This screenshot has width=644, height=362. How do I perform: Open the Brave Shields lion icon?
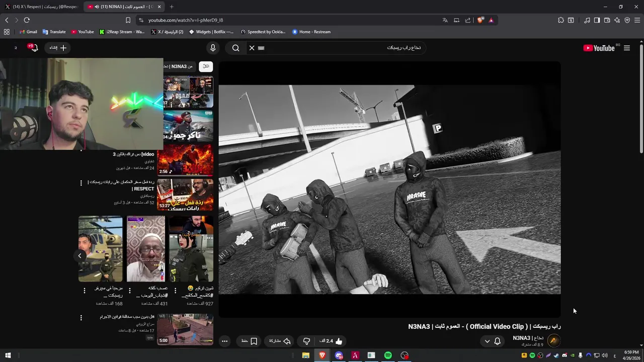(480, 20)
